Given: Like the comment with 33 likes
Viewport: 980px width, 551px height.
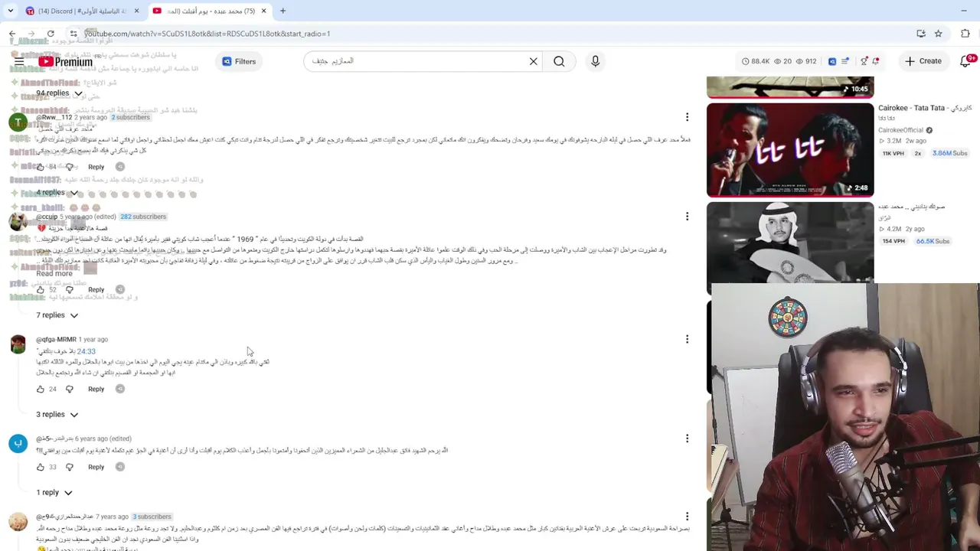Looking at the screenshot, I should click(x=41, y=467).
